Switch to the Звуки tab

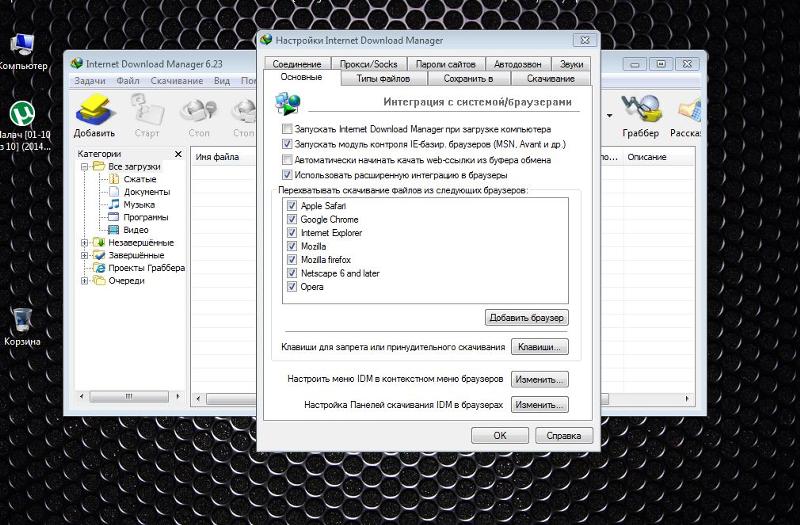click(571, 64)
